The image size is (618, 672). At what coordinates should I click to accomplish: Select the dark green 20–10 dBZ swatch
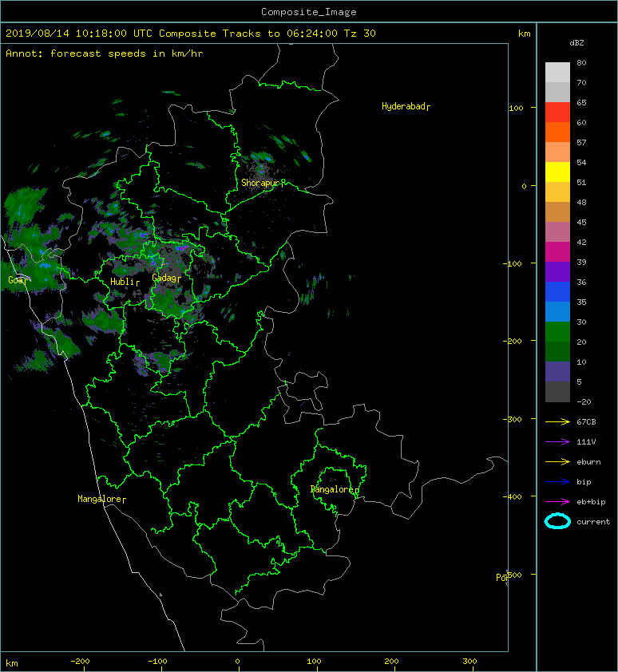click(x=557, y=351)
